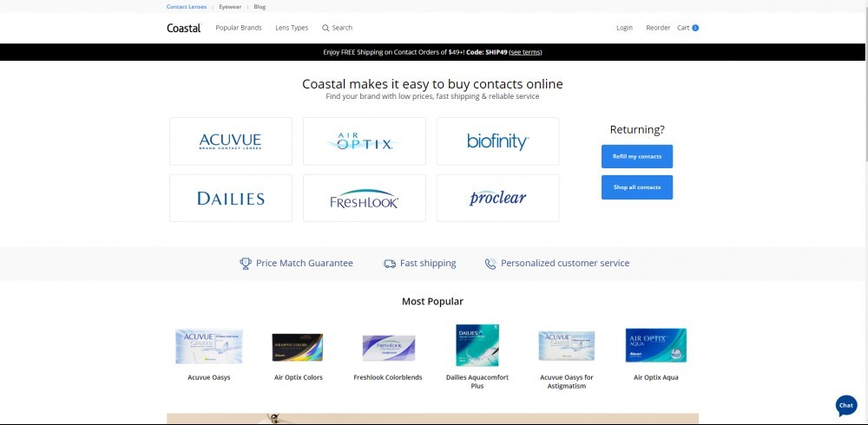Click the 'see terms' link
Viewport: 868px width, 425px height.
click(525, 52)
